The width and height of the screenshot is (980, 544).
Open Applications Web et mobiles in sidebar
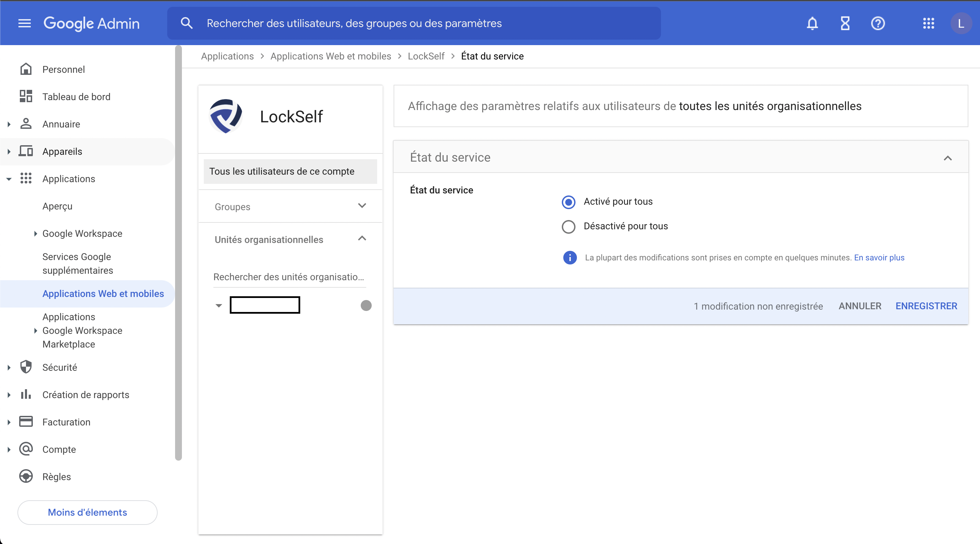point(103,294)
